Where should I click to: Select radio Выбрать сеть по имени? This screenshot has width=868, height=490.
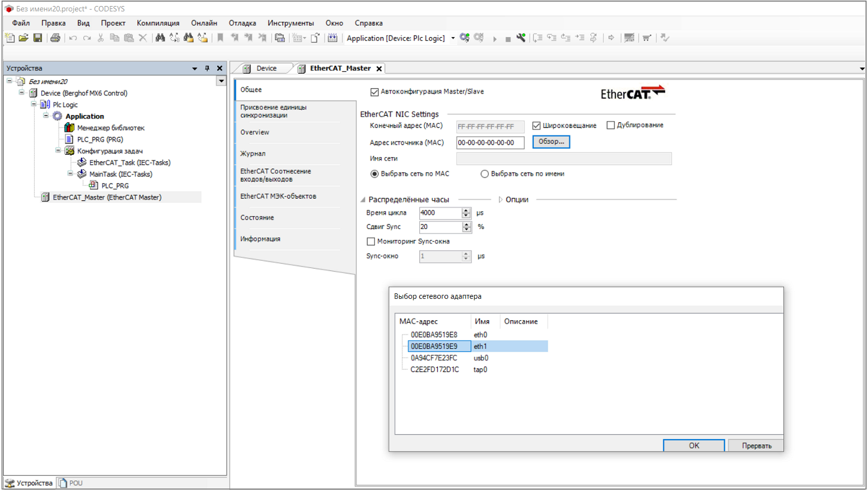click(x=485, y=174)
